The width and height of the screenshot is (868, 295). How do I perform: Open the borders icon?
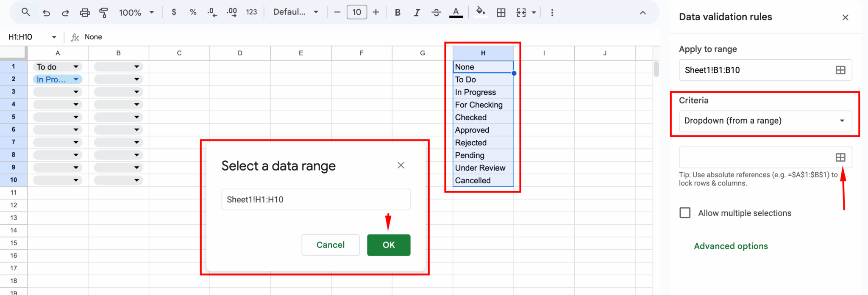[501, 13]
